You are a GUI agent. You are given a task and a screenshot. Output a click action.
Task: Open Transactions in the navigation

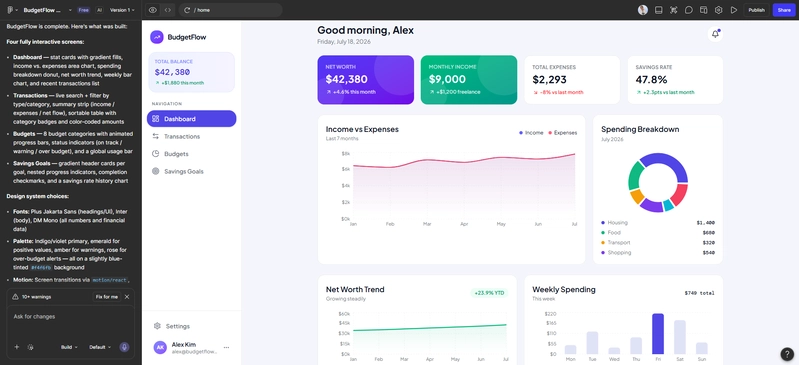192,136
